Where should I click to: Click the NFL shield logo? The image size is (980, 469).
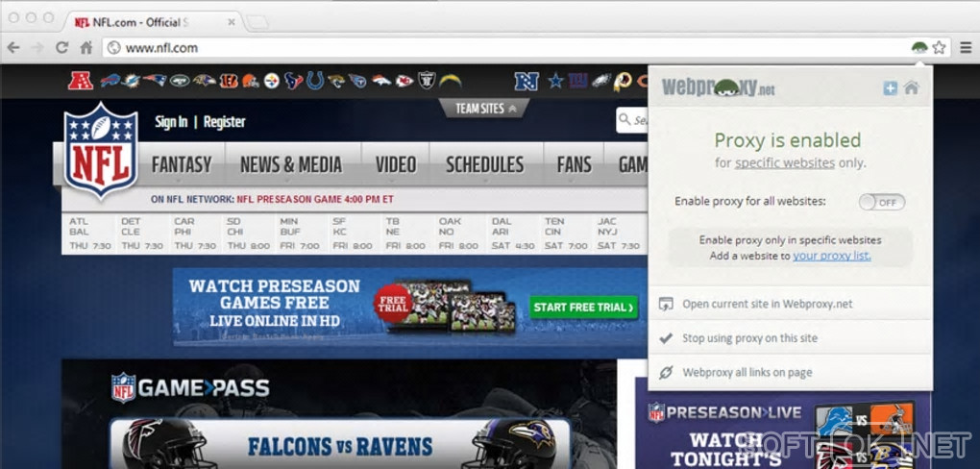[101, 150]
